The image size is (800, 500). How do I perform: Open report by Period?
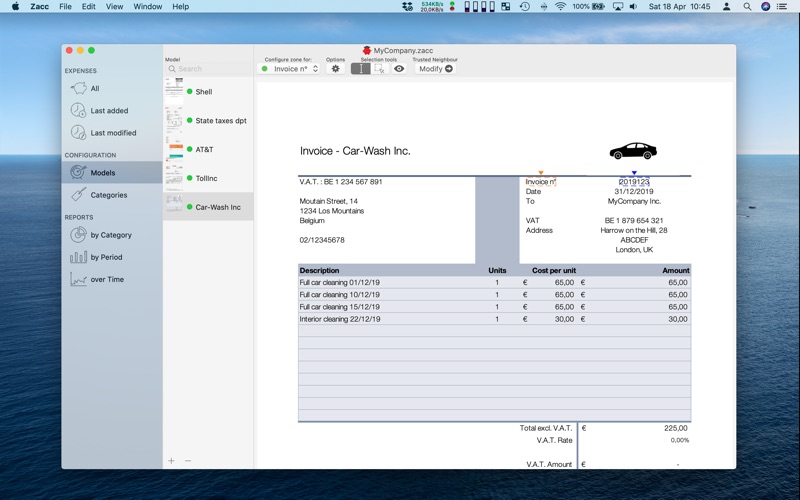click(106, 257)
